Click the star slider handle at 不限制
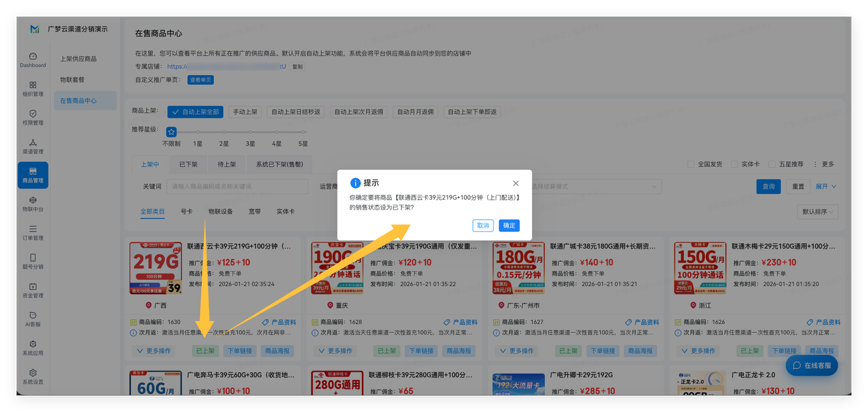Screen dimensions: 868x412 pos(172,132)
